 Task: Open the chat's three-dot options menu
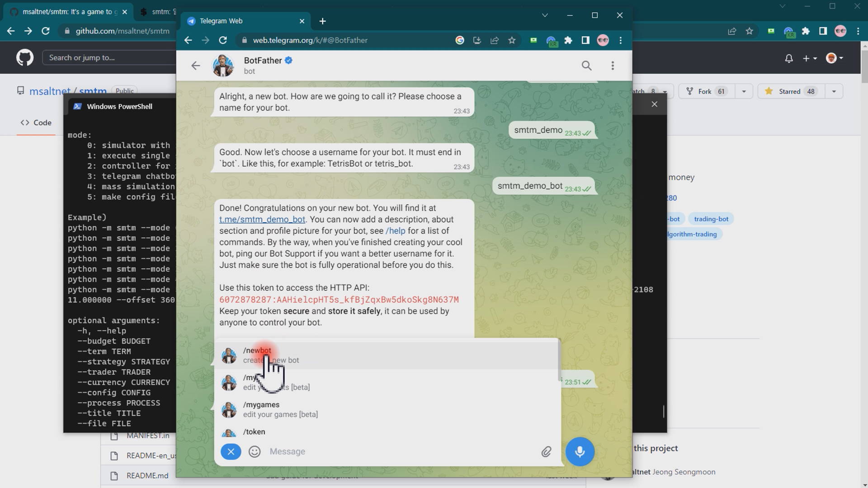[613, 66]
